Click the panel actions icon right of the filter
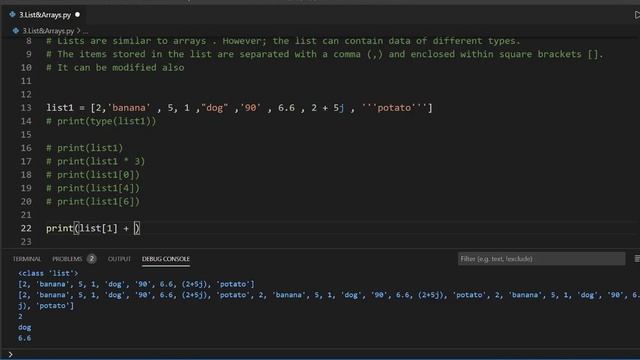Viewport: 640px width, 360px height. click(x=637, y=258)
